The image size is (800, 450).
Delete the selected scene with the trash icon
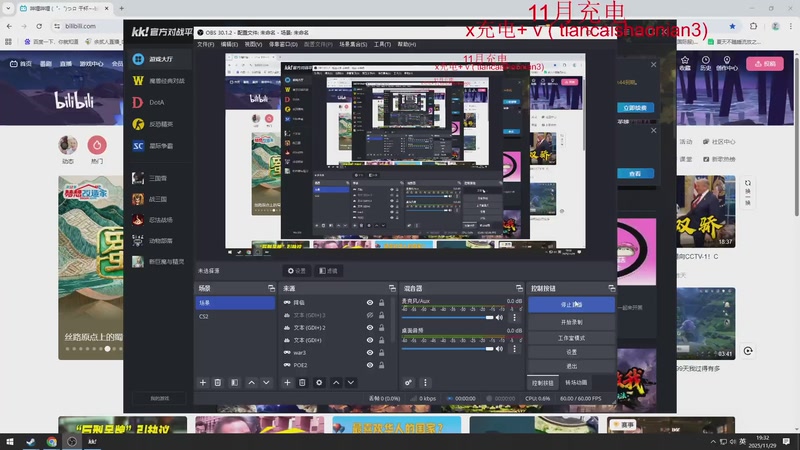point(218,383)
